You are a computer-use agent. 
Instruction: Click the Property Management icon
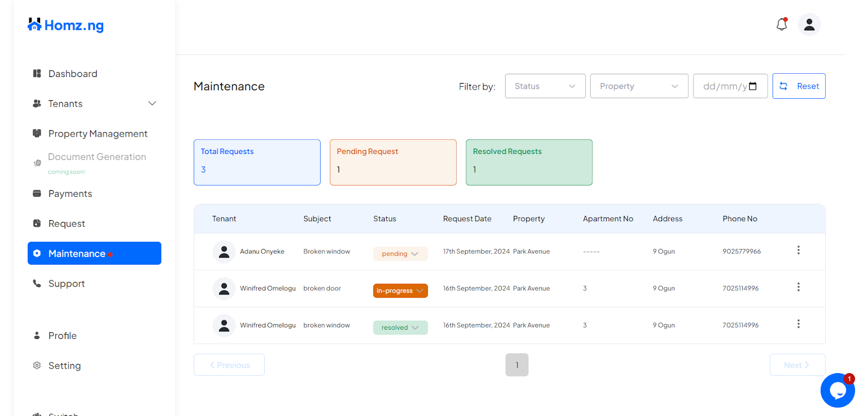point(37,133)
